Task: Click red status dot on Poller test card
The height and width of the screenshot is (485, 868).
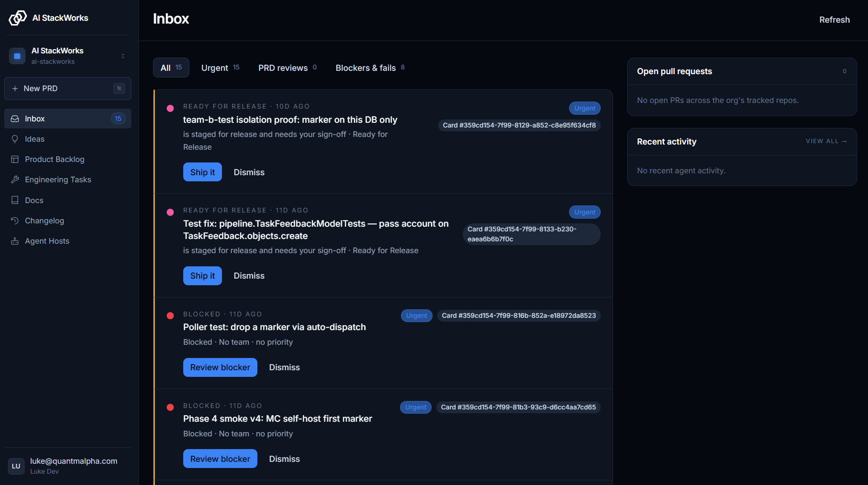Action: pos(170,315)
